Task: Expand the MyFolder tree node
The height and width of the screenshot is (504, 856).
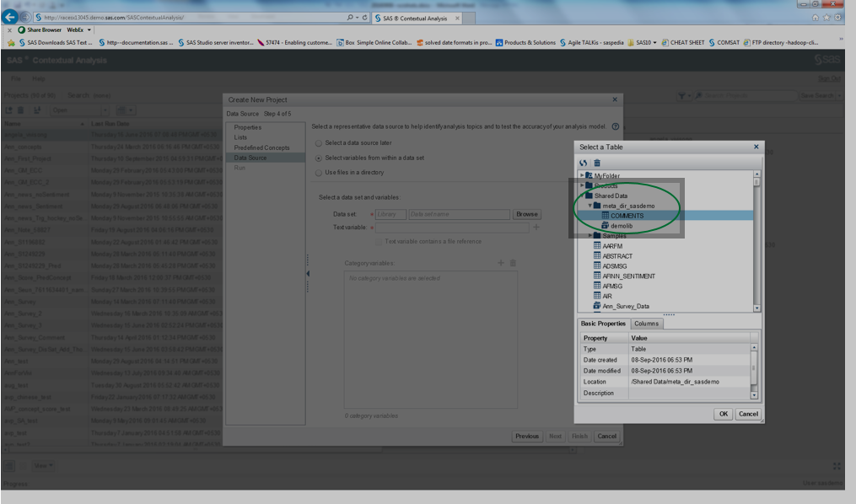Action: tap(582, 175)
